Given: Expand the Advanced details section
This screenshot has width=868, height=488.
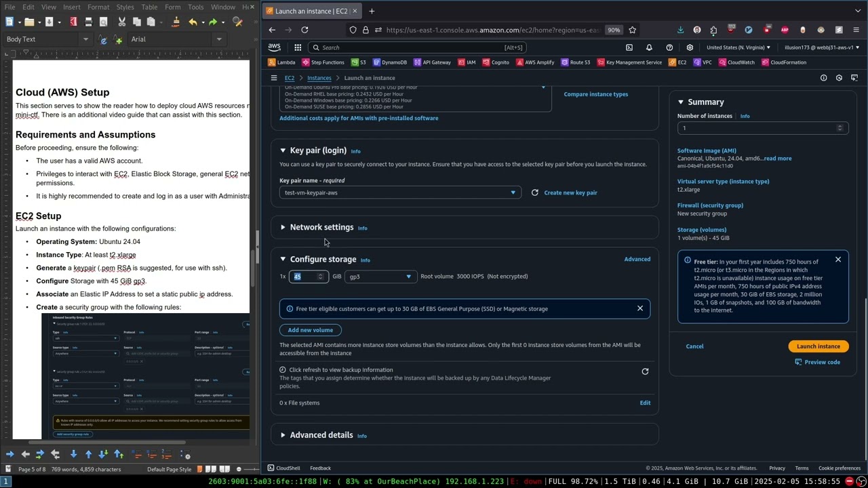Looking at the screenshot, I should pos(283,435).
